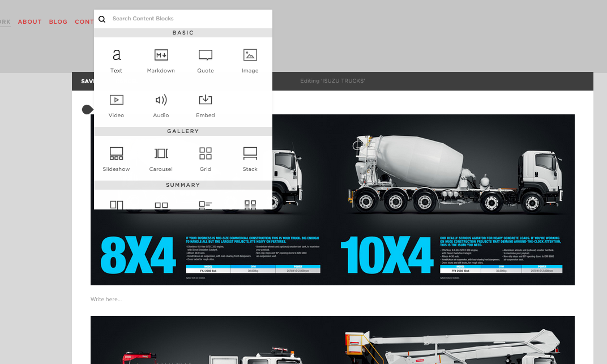Open the Blog navigation link

coord(58,22)
